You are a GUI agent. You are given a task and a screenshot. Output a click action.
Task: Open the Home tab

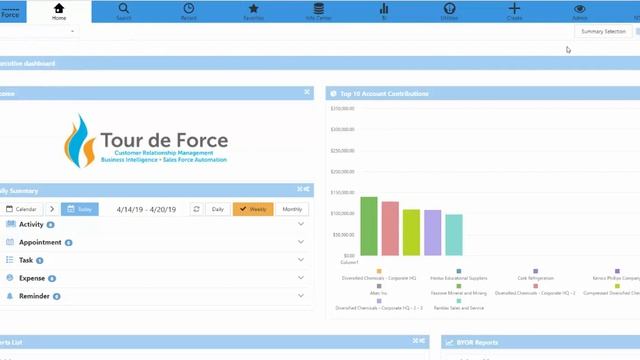pos(59,11)
